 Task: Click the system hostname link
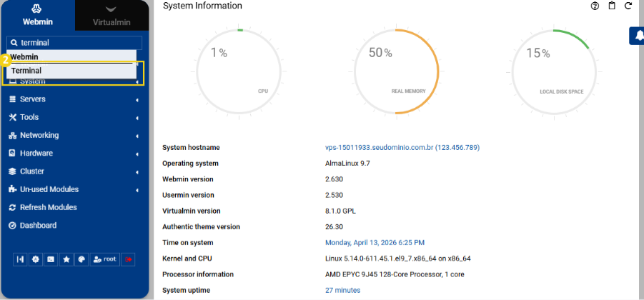coord(402,148)
